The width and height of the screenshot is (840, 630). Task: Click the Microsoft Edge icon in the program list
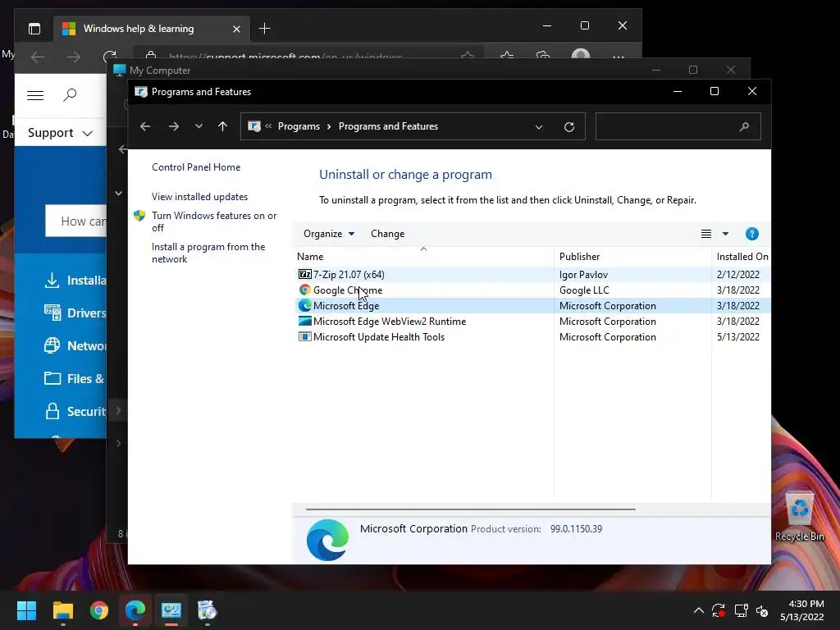tap(305, 305)
